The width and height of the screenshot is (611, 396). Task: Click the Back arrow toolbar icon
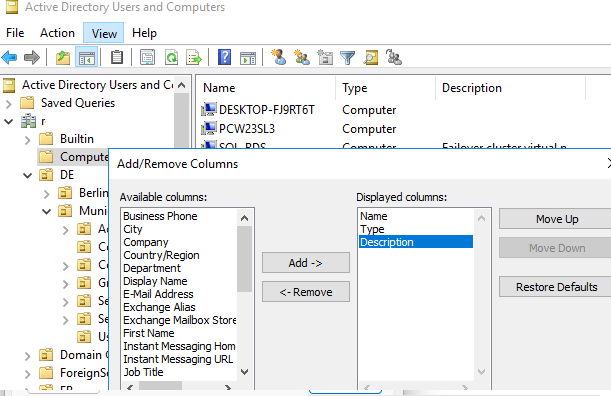click(x=9, y=58)
